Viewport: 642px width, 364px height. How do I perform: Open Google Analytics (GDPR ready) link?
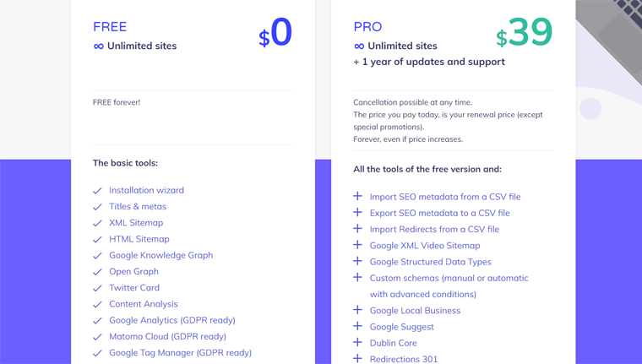172,320
